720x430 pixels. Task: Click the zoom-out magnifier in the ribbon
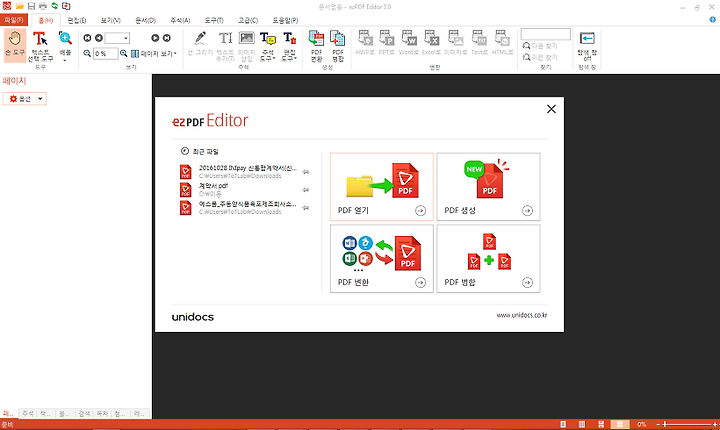[x=87, y=54]
